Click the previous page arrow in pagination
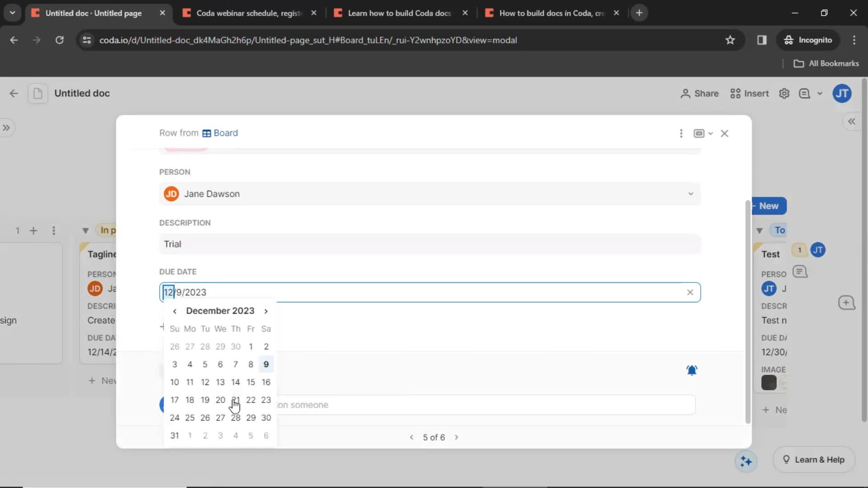The height and width of the screenshot is (488, 868). tap(412, 437)
